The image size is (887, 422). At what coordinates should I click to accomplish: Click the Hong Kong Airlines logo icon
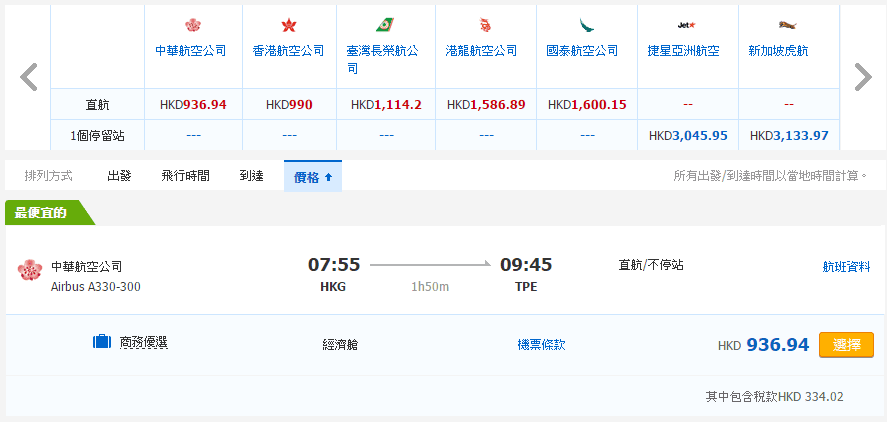click(289, 25)
